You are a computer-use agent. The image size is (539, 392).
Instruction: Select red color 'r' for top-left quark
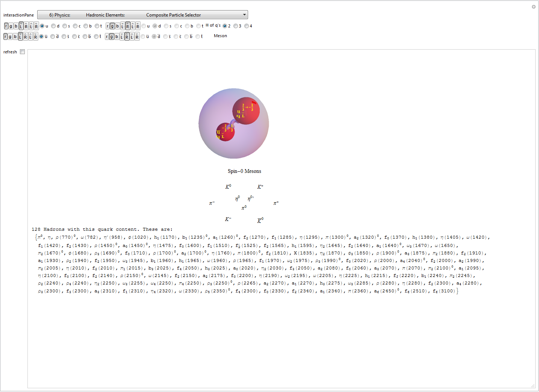point(6,26)
